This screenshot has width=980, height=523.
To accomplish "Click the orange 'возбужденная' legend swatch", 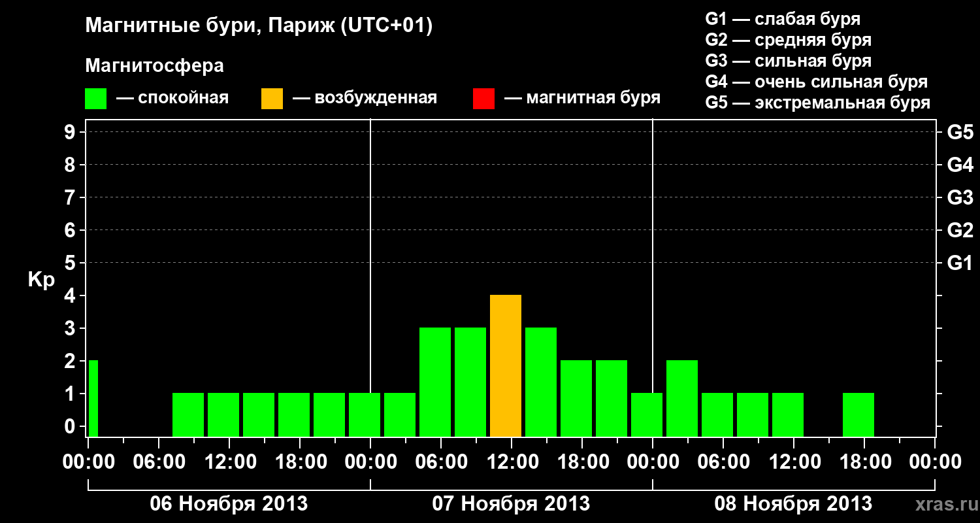I will [272, 99].
